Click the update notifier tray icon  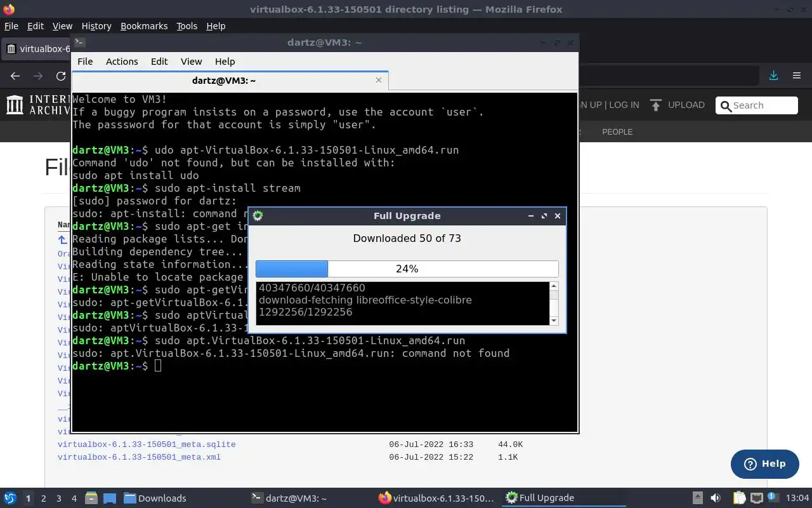tap(773, 498)
